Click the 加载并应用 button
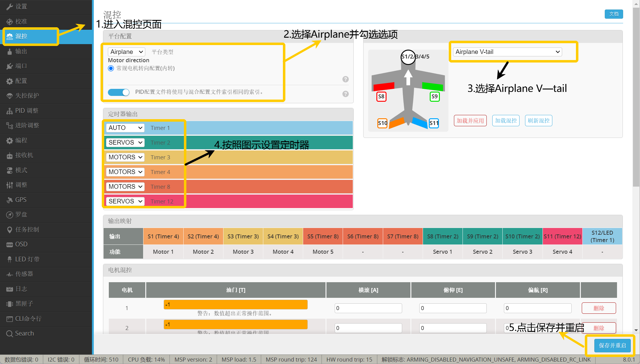 pos(470,121)
